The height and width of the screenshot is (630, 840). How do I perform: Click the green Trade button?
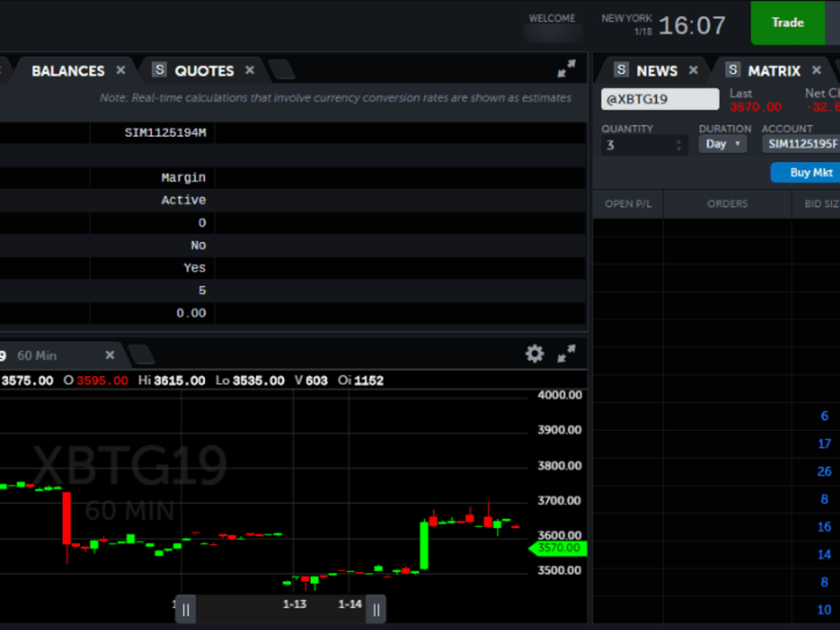tap(788, 23)
